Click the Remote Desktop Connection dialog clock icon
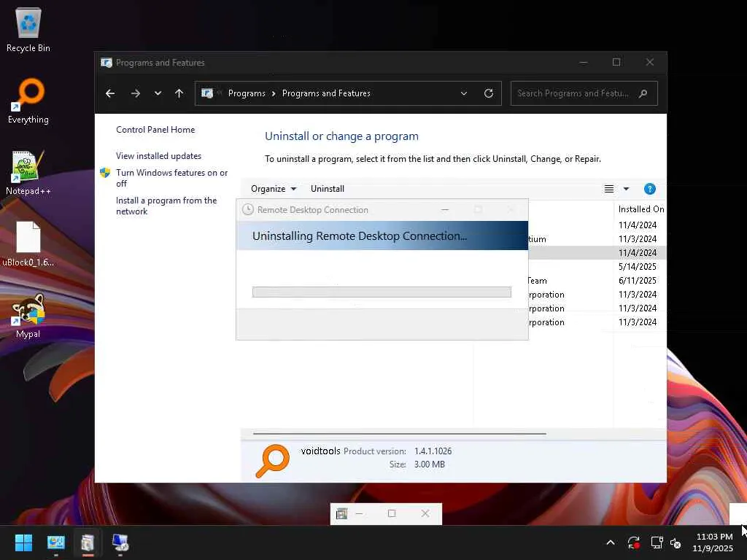 pos(248,209)
